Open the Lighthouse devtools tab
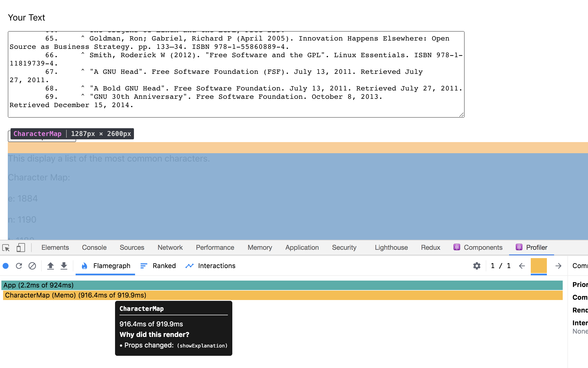 391,248
